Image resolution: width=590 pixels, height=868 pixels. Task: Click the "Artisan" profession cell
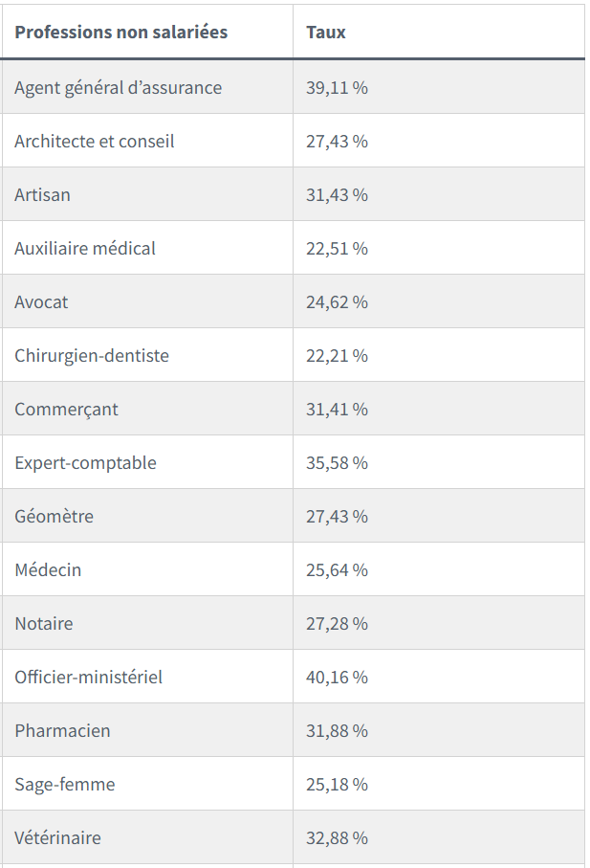(x=42, y=195)
